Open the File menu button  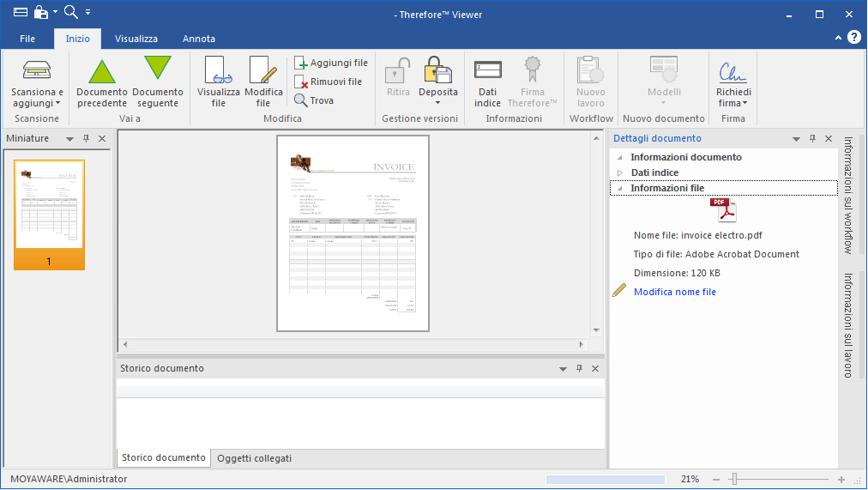pos(27,39)
